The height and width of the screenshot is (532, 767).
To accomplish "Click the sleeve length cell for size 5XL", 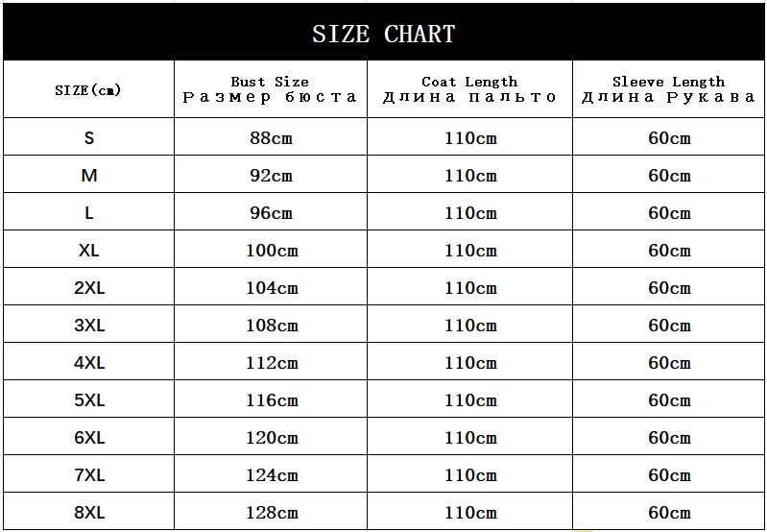I will (669, 400).
